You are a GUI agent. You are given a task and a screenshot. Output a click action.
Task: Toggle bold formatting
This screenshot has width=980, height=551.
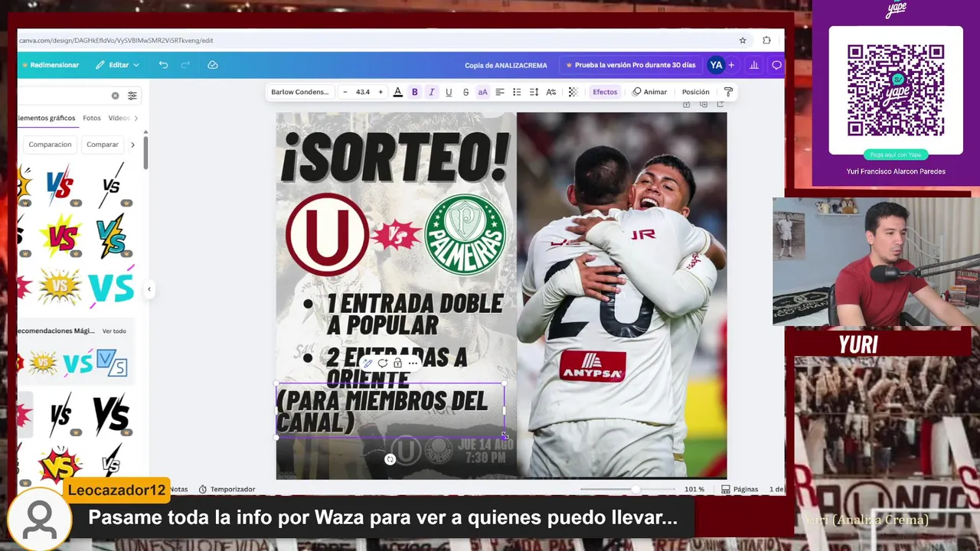[415, 92]
